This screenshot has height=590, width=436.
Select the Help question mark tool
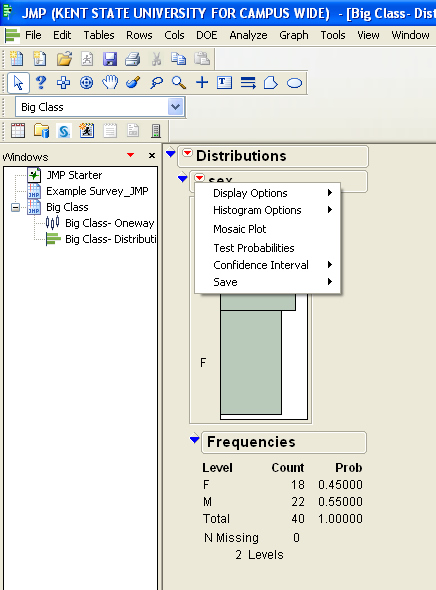coord(41,82)
